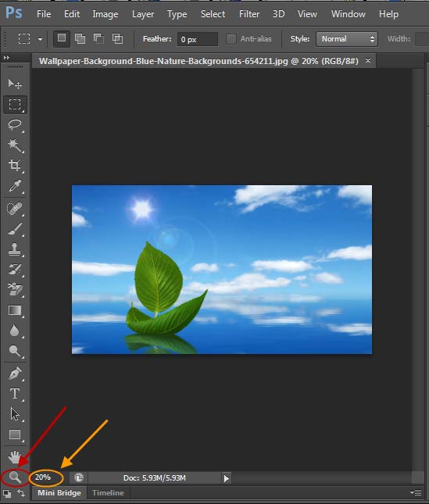Viewport: 429px width, 504px height.
Task: Select the Hand tool
Action: [15, 457]
